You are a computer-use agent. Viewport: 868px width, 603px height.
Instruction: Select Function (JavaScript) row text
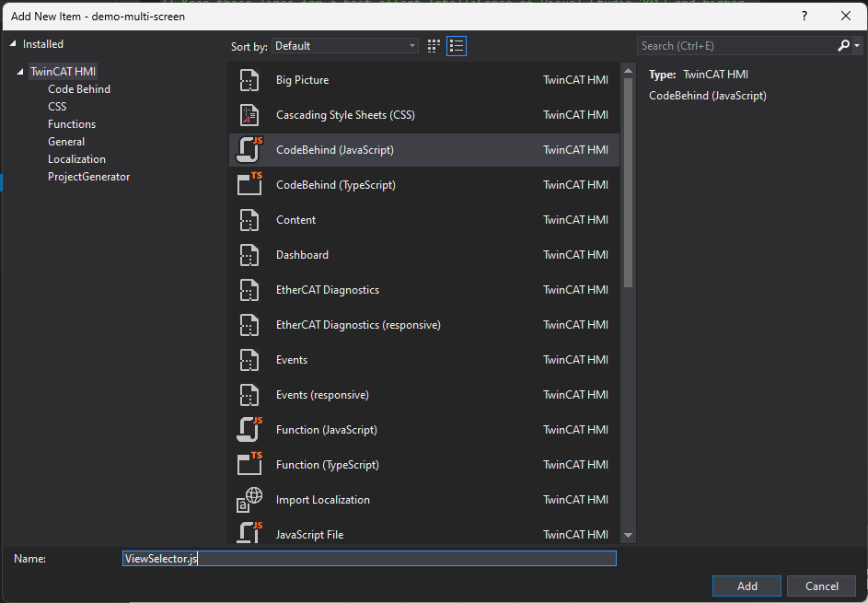click(327, 430)
